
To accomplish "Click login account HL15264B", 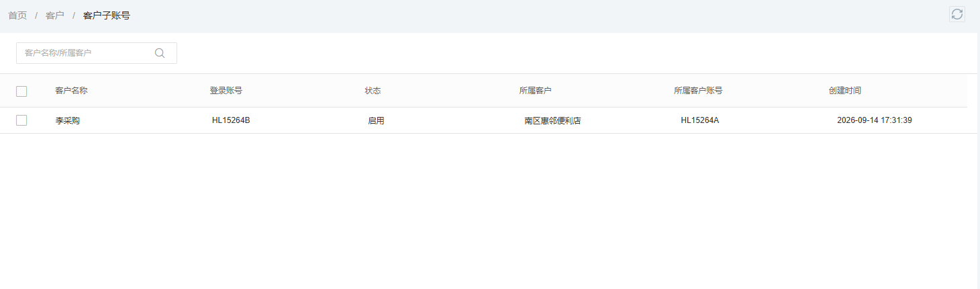I will pyautogui.click(x=231, y=120).
